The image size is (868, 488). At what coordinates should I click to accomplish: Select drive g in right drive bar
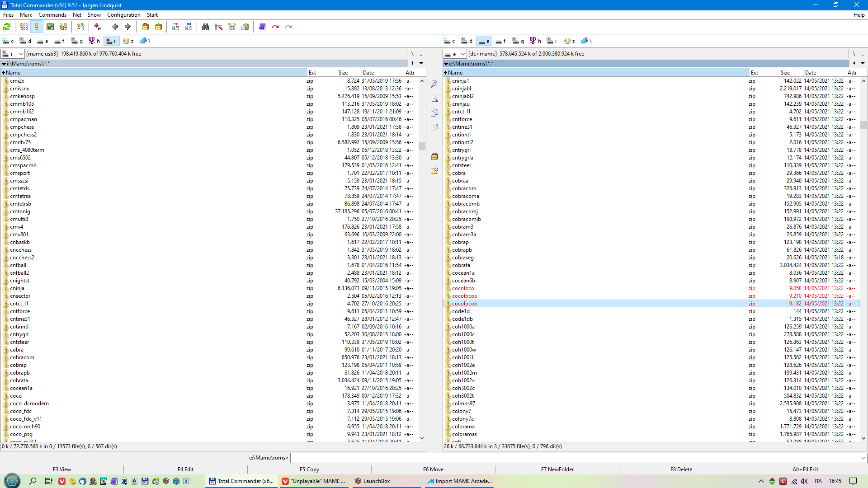[518, 41]
